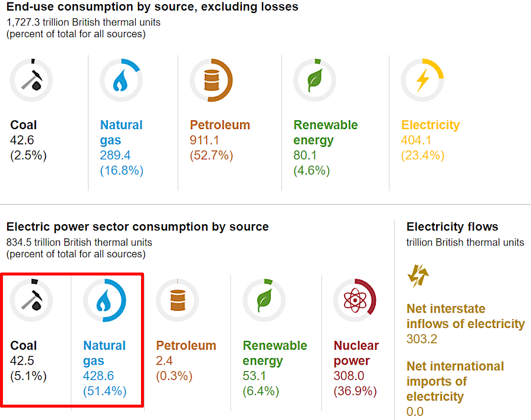Click the yellow lightning bolt electricity icon
Viewport: 531px width, 420px height.
tap(422, 80)
